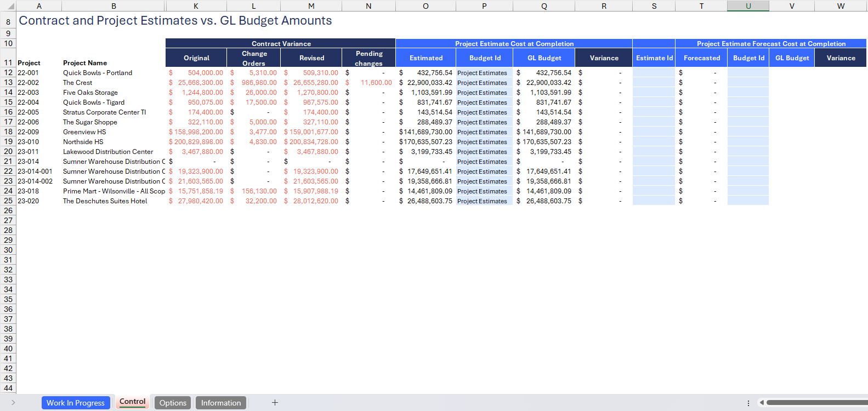Click original amount 504,000.00
Image resolution: width=868 pixels, height=411 pixels.
(196, 72)
